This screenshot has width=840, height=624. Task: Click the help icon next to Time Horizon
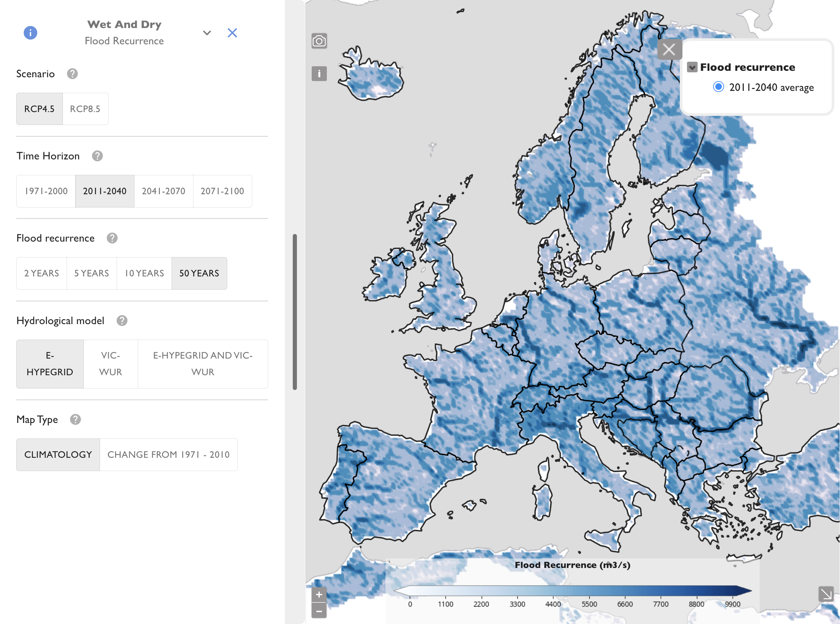[97, 156]
